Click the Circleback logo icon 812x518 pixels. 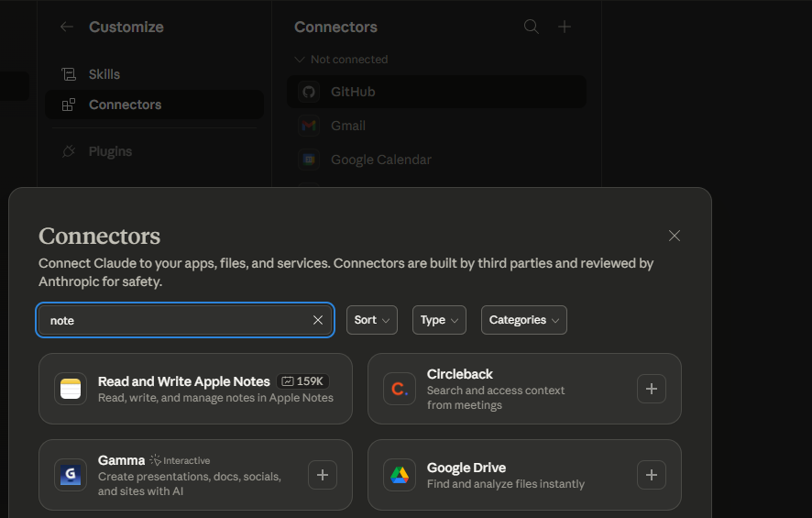coord(400,389)
